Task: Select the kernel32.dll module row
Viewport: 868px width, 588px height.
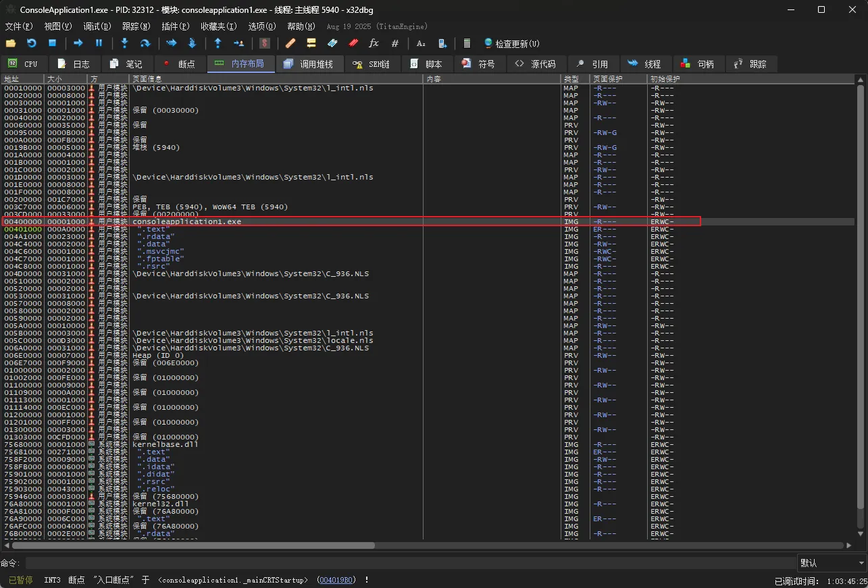Action: pyautogui.click(x=428, y=504)
